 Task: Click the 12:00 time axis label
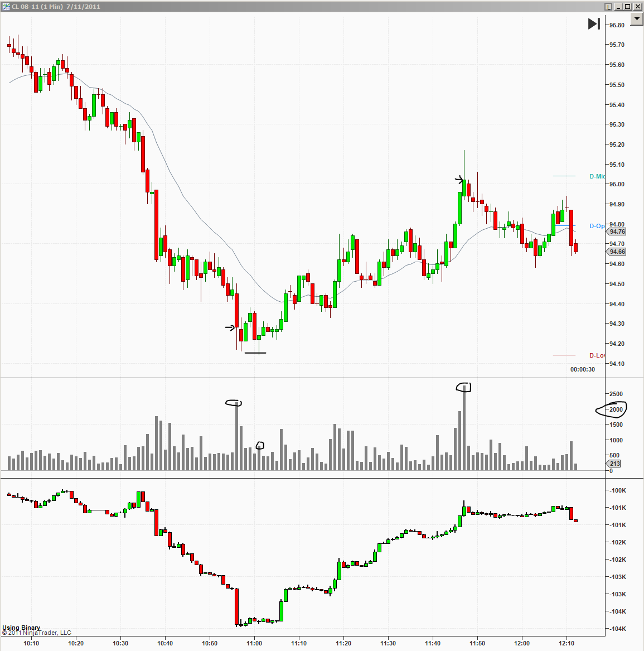click(x=521, y=643)
